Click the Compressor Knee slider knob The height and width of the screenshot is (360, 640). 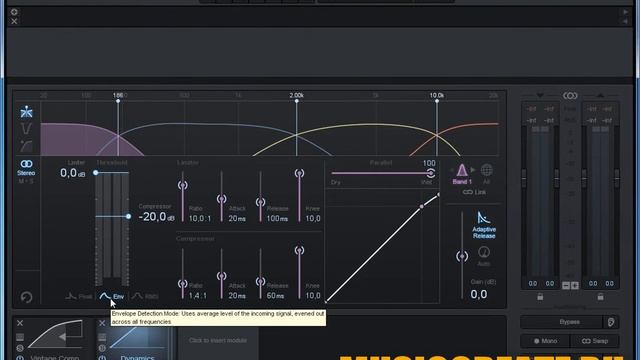tap(299, 250)
